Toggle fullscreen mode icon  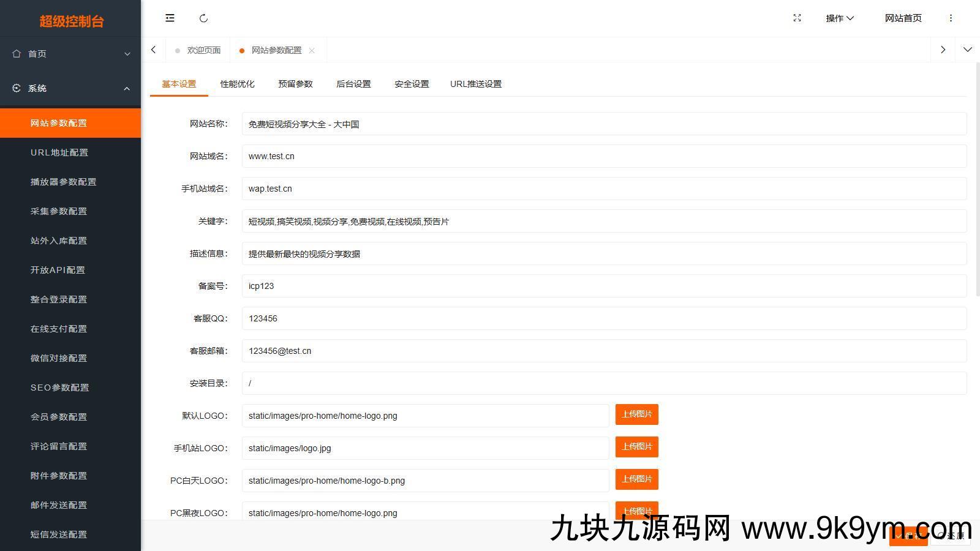[x=797, y=18]
